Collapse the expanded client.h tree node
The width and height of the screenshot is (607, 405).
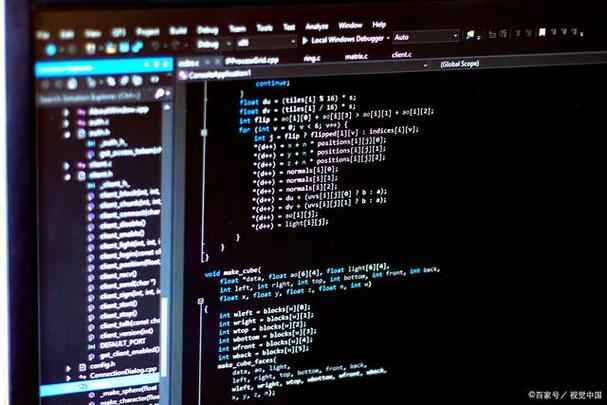tap(67, 177)
